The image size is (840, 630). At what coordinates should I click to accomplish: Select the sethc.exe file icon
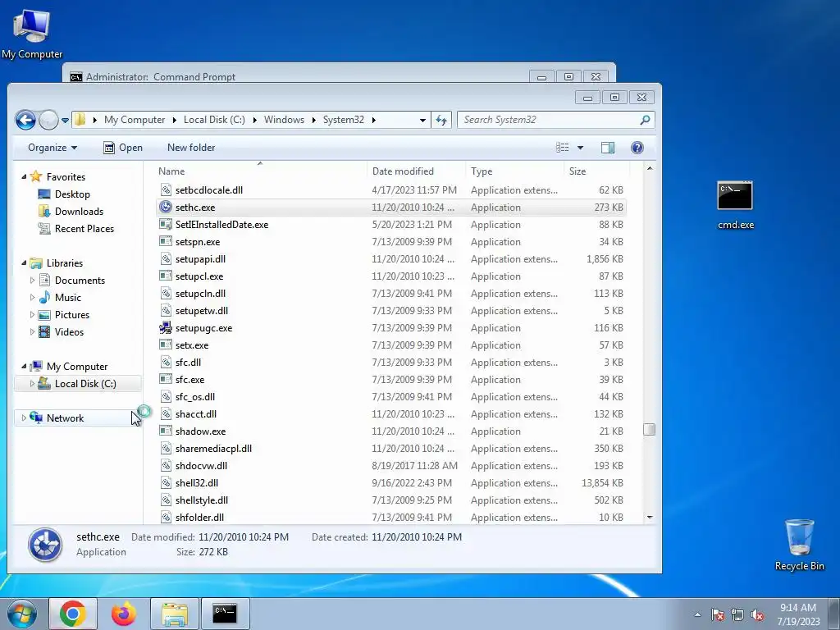click(x=166, y=208)
